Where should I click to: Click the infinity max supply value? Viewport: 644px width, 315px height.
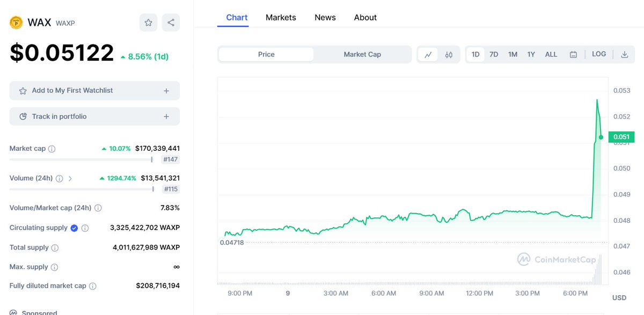click(x=177, y=267)
